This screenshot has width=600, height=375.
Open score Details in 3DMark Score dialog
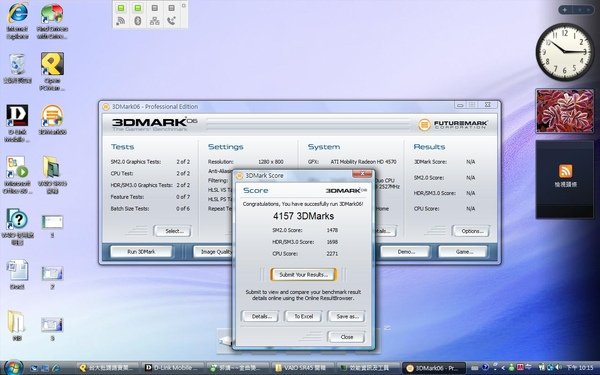click(x=261, y=316)
